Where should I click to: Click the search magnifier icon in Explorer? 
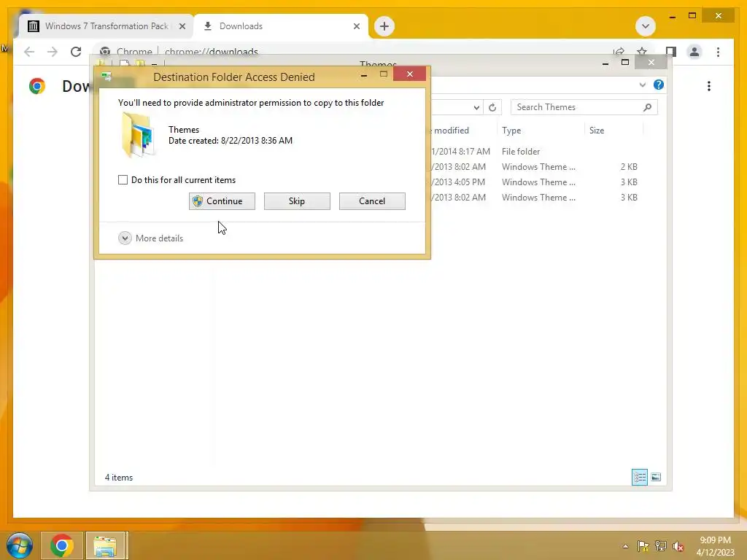pos(647,107)
